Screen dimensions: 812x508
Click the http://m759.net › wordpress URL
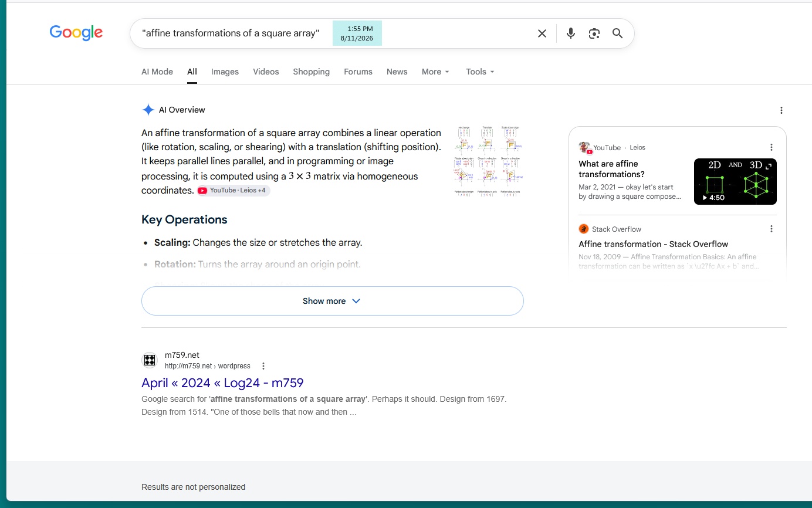pyautogui.click(x=208, y=366)
